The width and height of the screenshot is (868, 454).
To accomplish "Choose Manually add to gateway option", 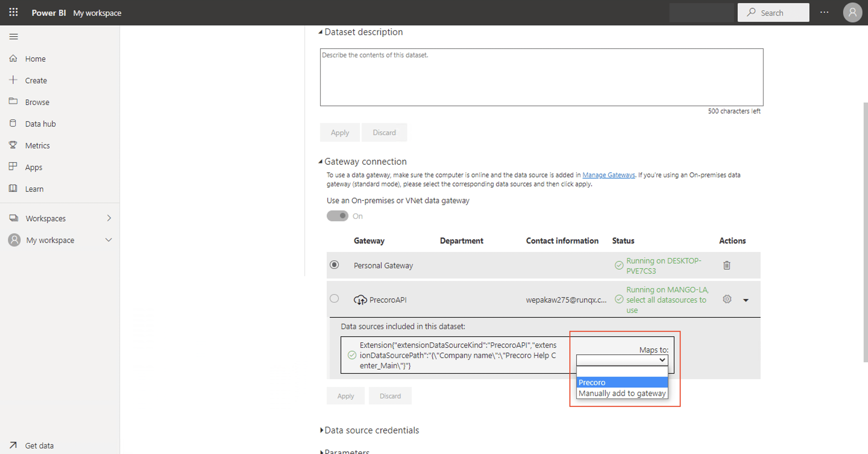I will click(622, 393).
